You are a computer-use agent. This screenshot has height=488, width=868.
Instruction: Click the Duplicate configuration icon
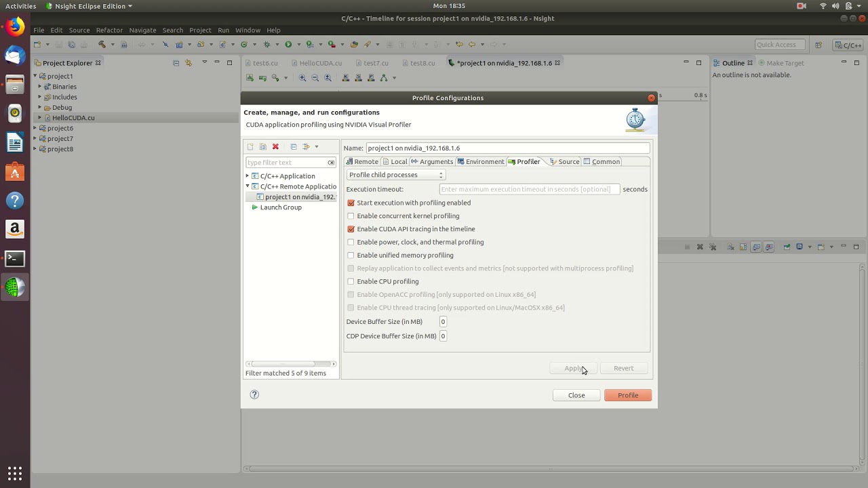[262, 146]
